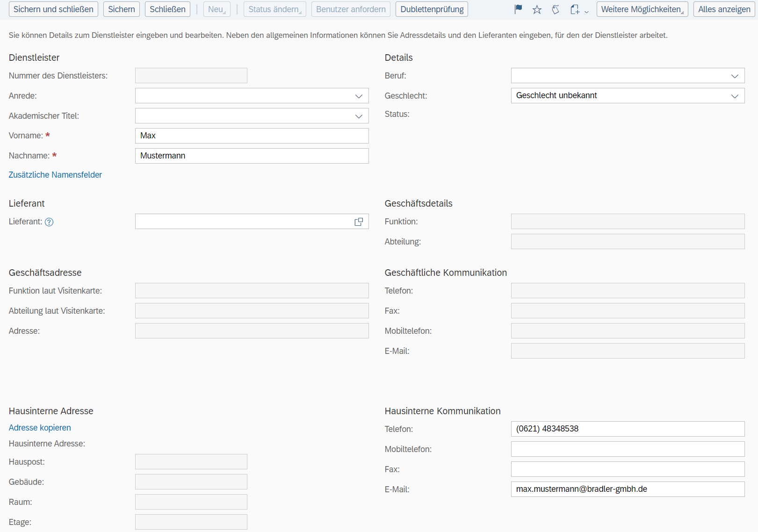Screen dimensions: 758x532
Task: Mark as favorite with the star icon
Action: (537, 9)
